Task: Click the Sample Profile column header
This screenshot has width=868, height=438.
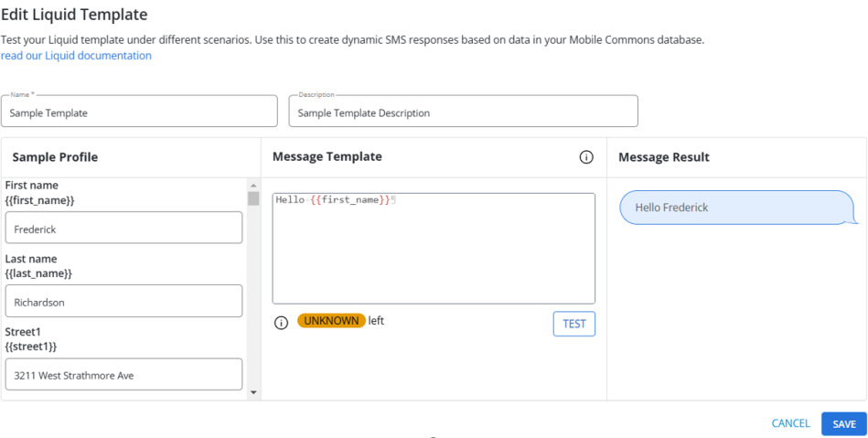Action: tap(55, 157)
